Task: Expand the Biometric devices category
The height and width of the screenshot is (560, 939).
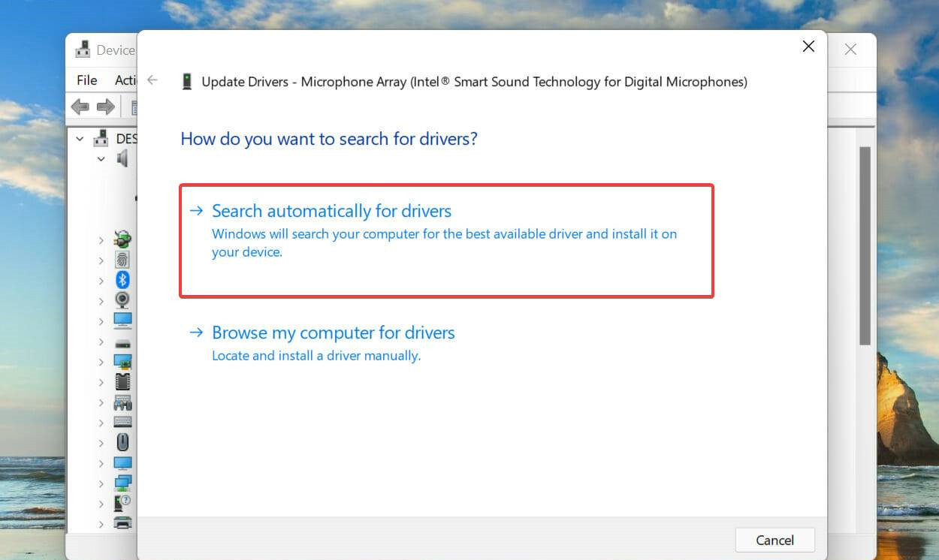Action: pos(101,260)
